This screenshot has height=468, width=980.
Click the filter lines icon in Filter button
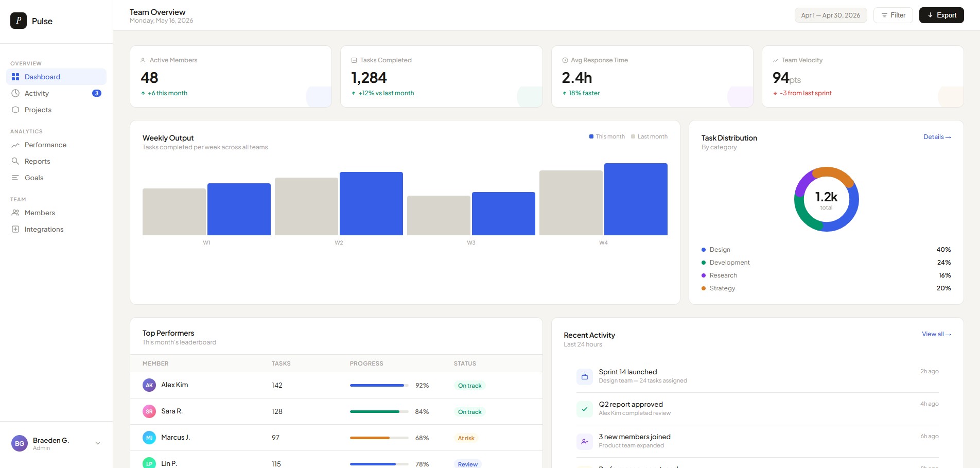coord(885,15)
